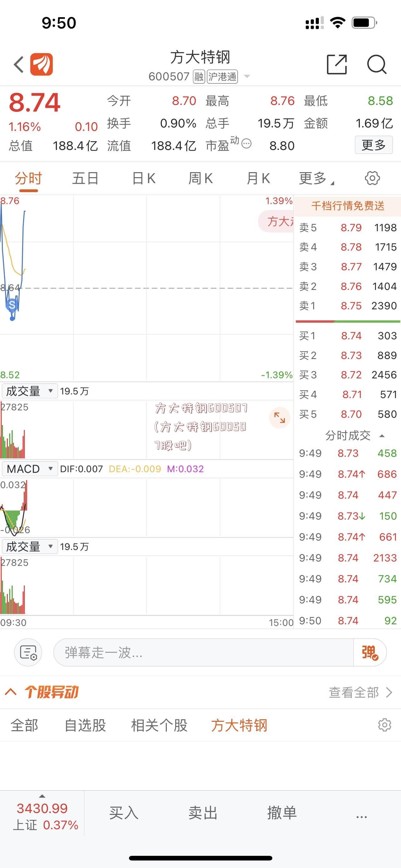Tap the info bubble icon beside 市盈
Image resolution: width=401 pixels, height=868 pixels.
click(x=246, y=144)
